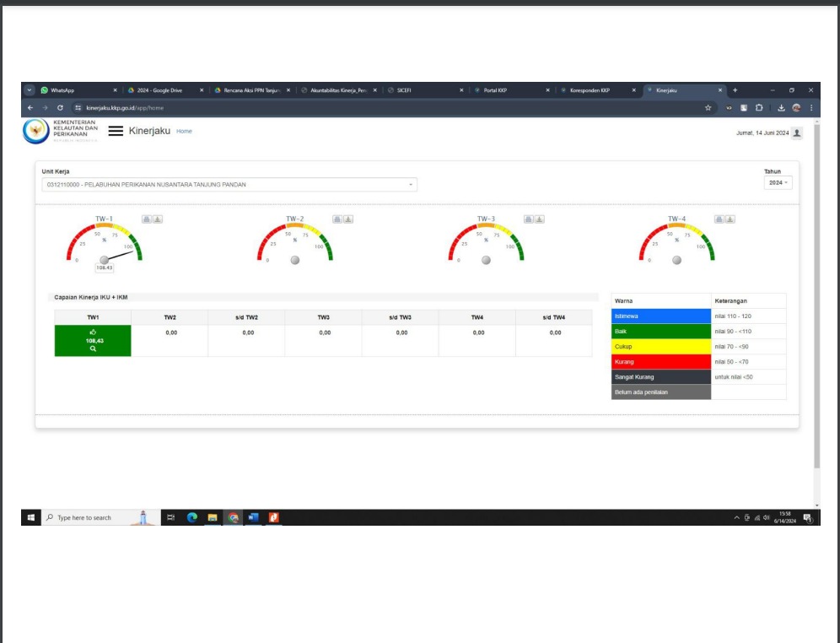The height and width of the screenshot is (643, 840).
Task: Open the Chrome profile avatar
Action: pos(797,108)
